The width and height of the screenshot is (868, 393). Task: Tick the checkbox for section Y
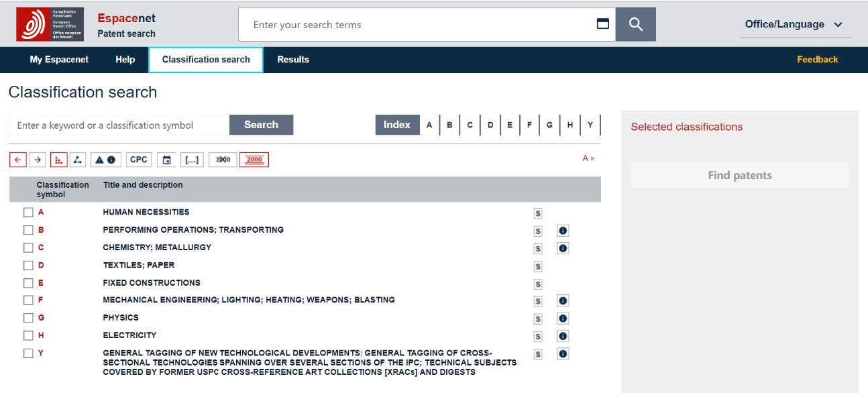[28, 353]
